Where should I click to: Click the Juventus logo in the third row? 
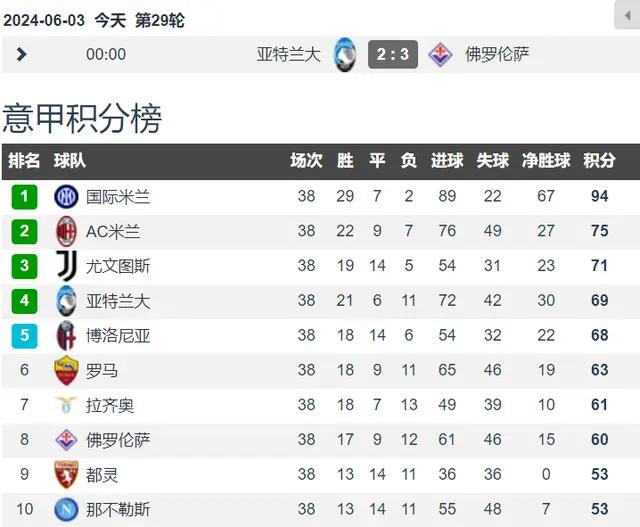coord(67,266)
